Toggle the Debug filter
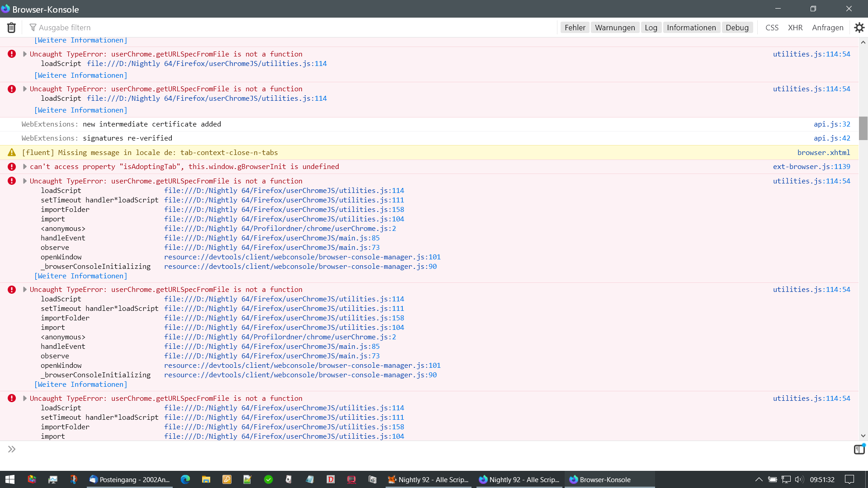The height and width of the screenshot is (488, 868). pos(737,28)
